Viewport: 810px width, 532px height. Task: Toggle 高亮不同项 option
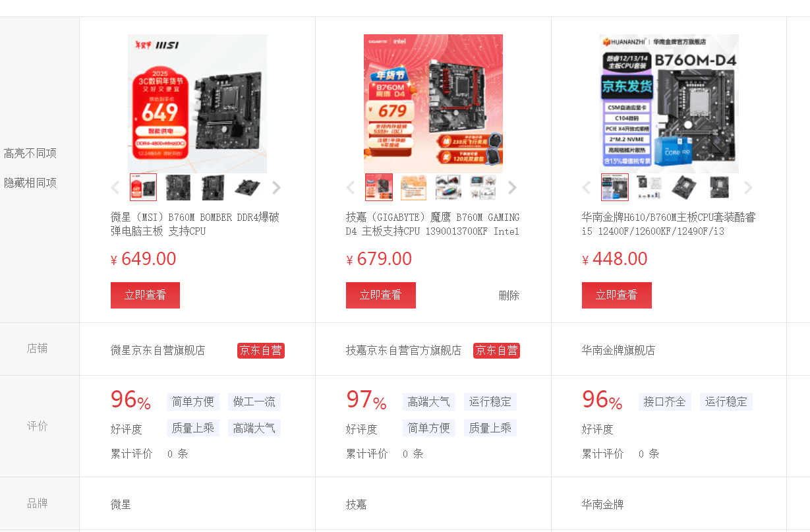(30, 153)
